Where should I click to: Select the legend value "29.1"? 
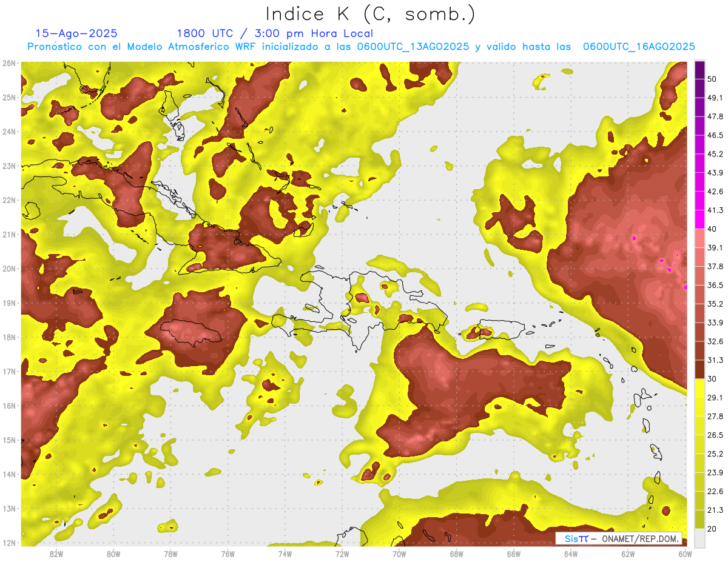(x=715, y=397)
